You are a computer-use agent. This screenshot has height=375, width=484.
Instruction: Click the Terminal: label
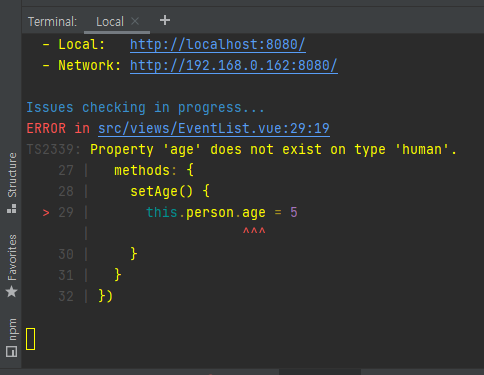tap(52, 22)
